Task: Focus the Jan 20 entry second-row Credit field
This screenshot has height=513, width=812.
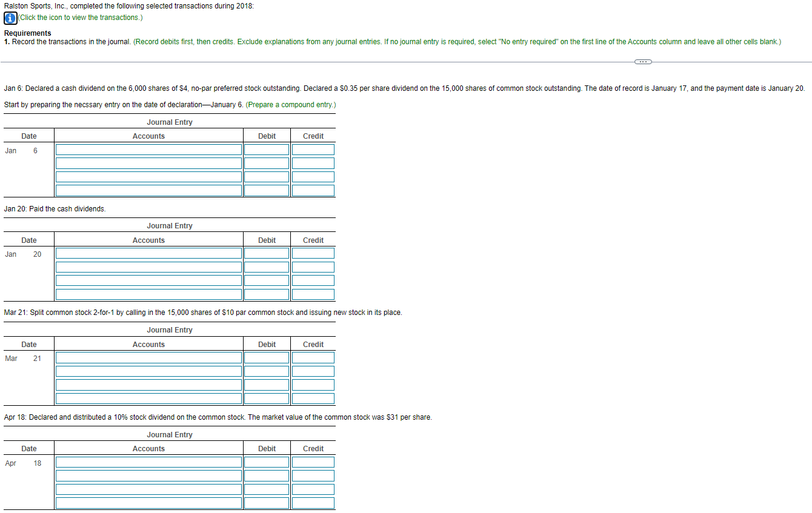Action: 313,267
